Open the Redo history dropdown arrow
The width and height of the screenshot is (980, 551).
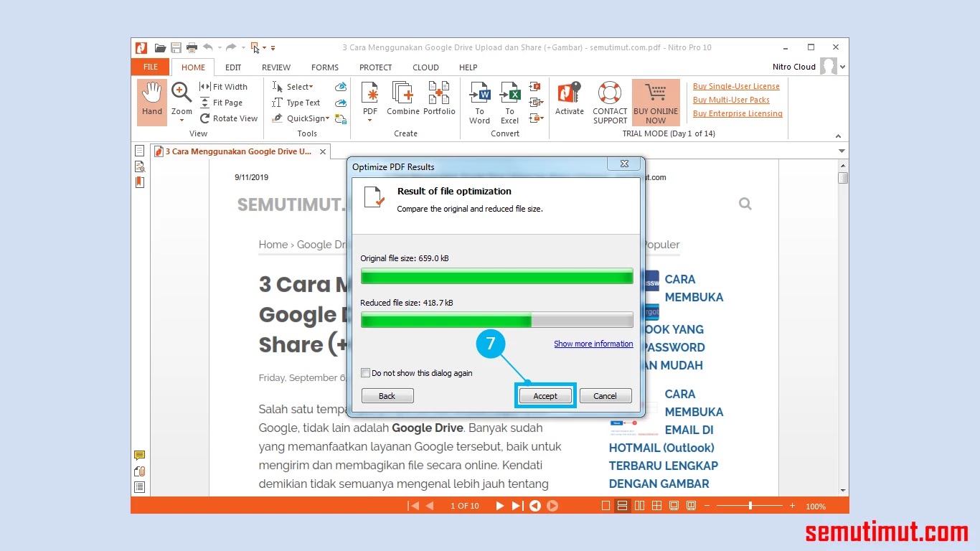[242, 48]
